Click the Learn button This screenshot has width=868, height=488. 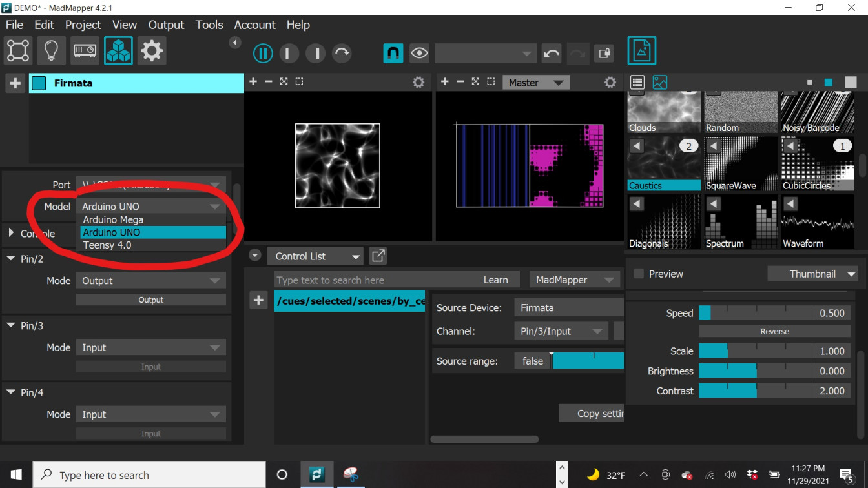495,280
